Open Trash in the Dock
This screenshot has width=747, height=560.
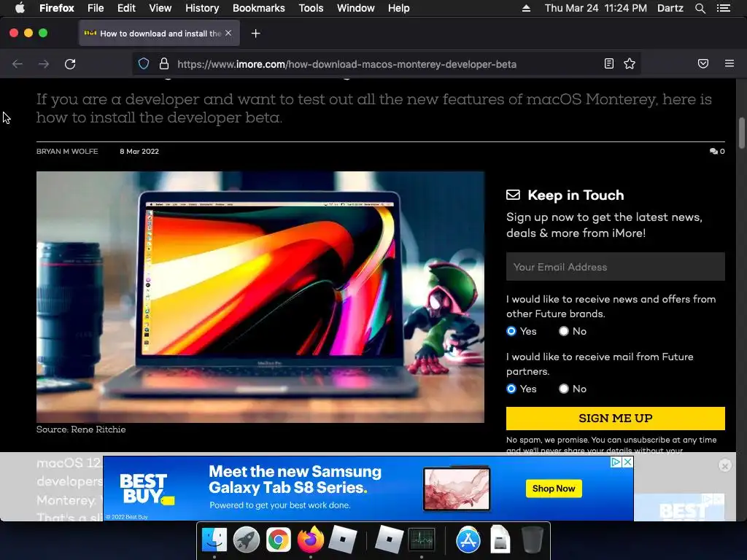click(532, 540)
